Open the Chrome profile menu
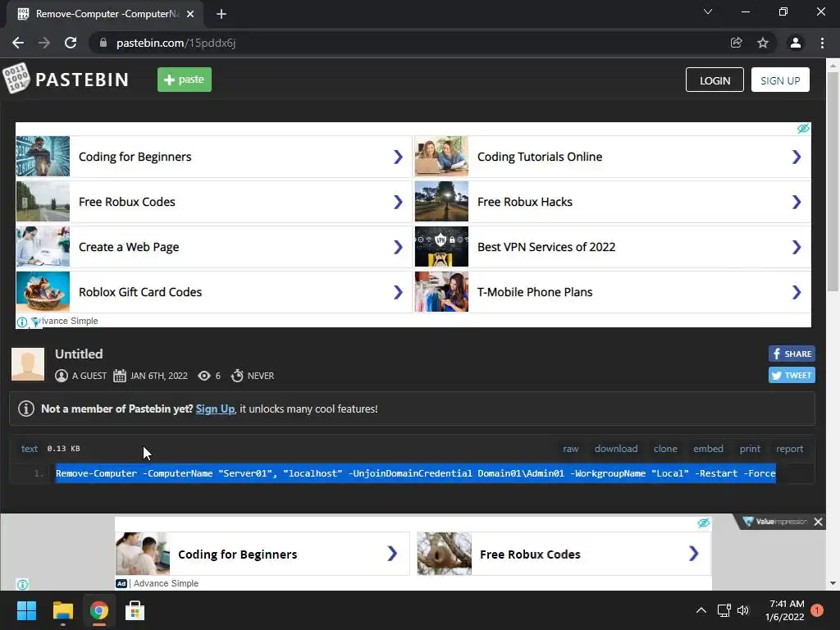Screen dimensions: 840x630 [796, 43]
